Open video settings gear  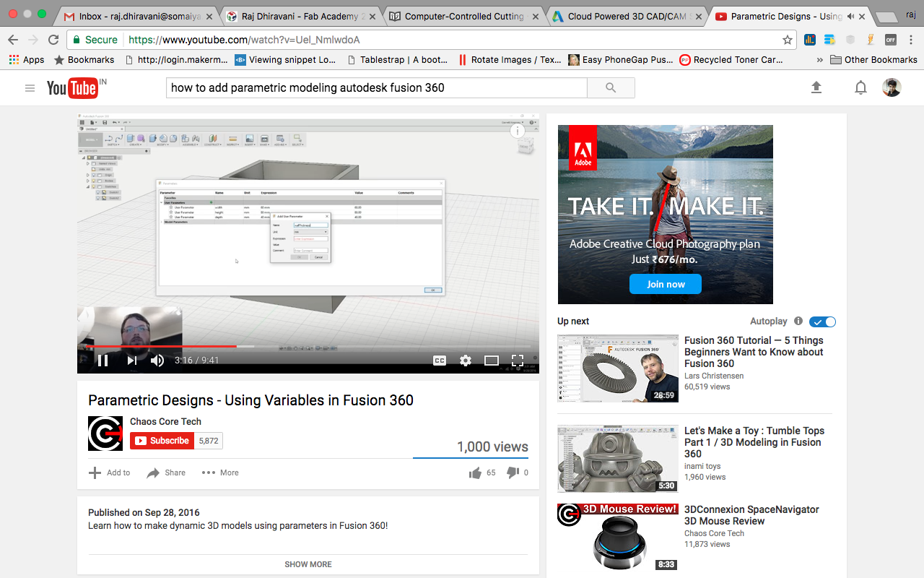[466, 361]
